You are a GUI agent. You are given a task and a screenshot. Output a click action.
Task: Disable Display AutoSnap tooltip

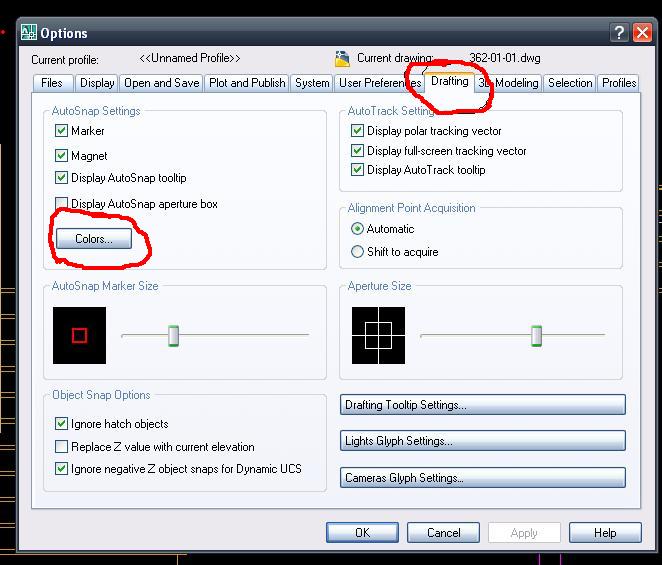[x=61, y=177]
